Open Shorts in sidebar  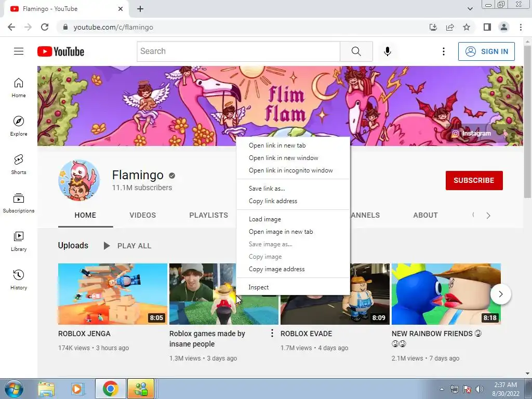click(x=19, y=165)
